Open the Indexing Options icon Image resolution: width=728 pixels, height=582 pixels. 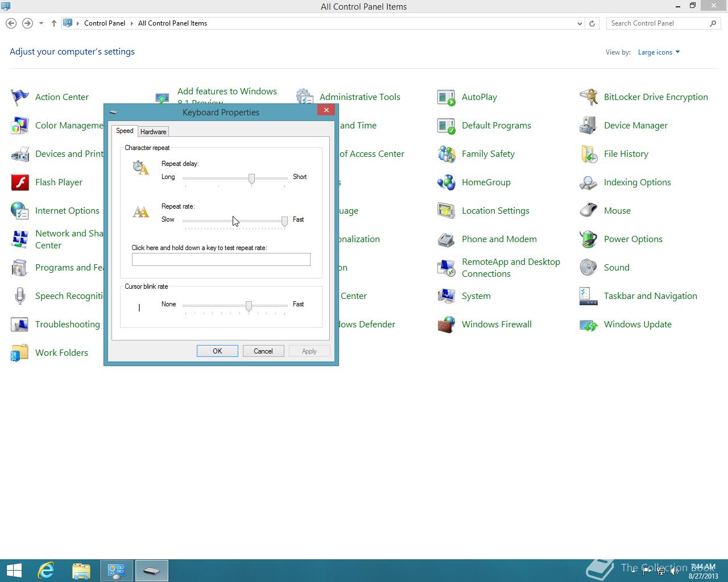(589, 182)
